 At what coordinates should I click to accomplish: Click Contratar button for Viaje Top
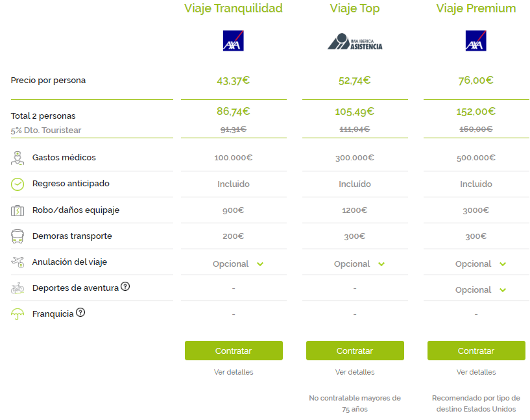coord(355,351)
